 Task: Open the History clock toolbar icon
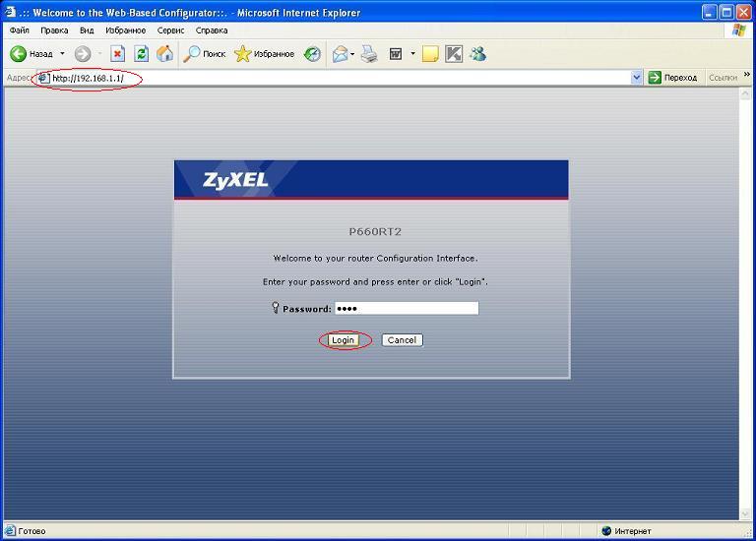coord(312,53)
